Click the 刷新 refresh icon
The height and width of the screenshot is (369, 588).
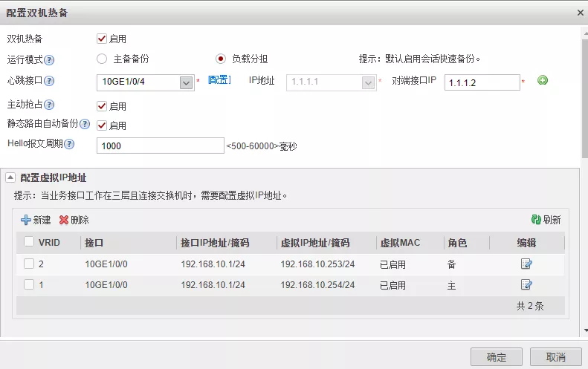click(x=535, y=220)
